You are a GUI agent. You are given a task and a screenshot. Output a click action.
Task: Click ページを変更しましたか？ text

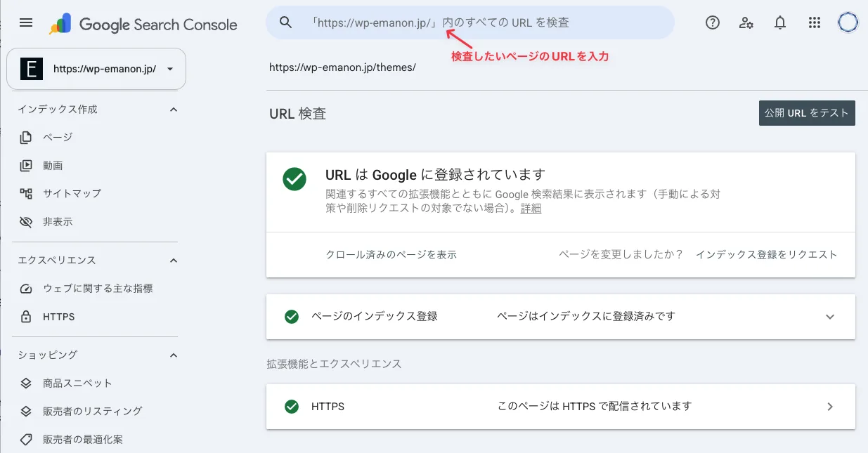pyautogui.click(x=621, y=255)
